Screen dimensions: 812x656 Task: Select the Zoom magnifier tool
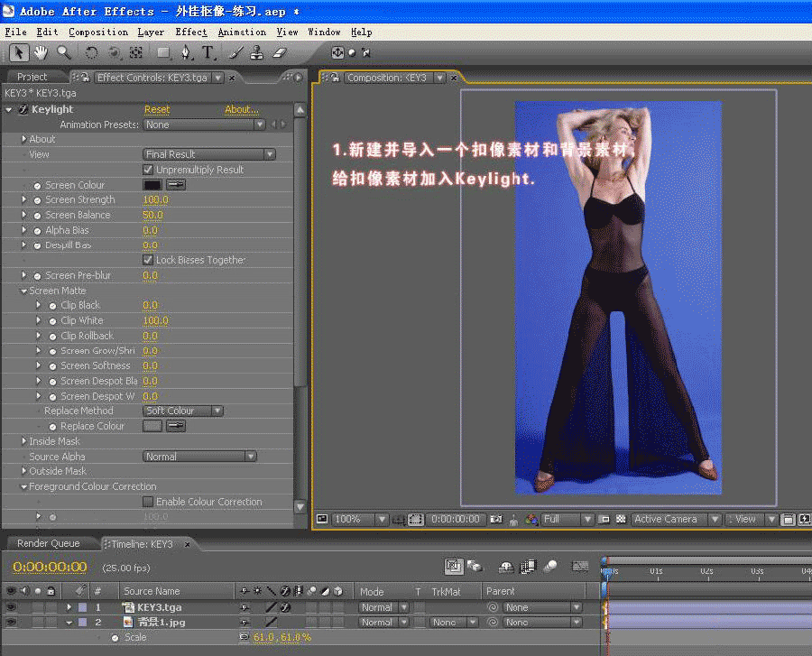64,53
